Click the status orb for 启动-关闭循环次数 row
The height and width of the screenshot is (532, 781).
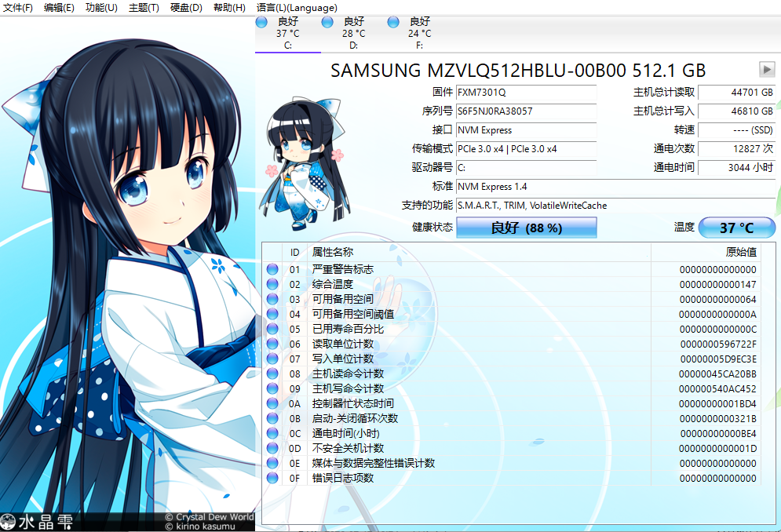click(272, 418)
